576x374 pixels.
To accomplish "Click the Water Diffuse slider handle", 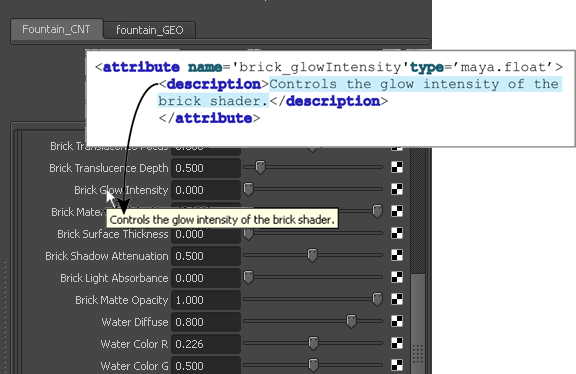I will 351,321.
